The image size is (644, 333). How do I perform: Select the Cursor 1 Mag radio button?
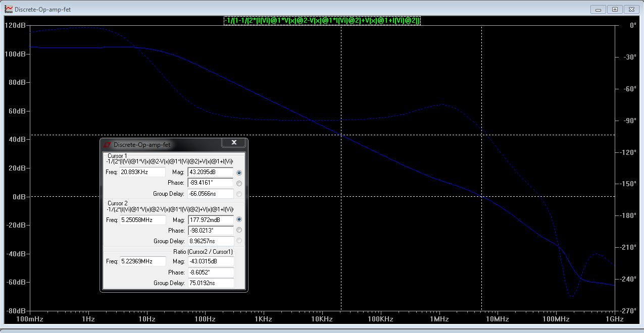239,173
